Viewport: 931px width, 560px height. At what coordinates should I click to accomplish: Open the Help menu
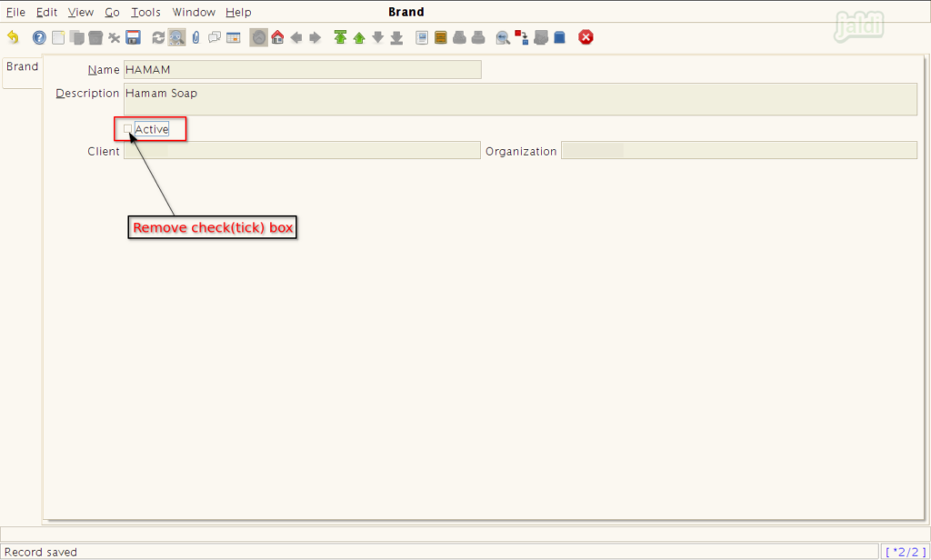pos(238,12)
